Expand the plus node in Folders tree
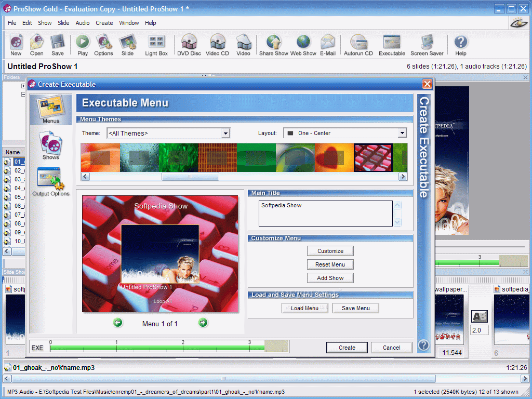Screen dimensions: 532x399 coord(23,86)
